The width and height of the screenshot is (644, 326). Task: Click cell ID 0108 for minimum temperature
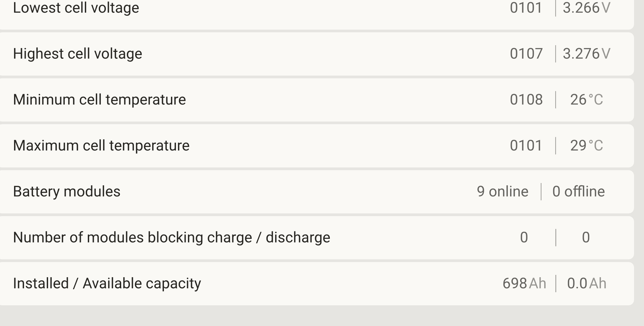click(x=526, y=100)
